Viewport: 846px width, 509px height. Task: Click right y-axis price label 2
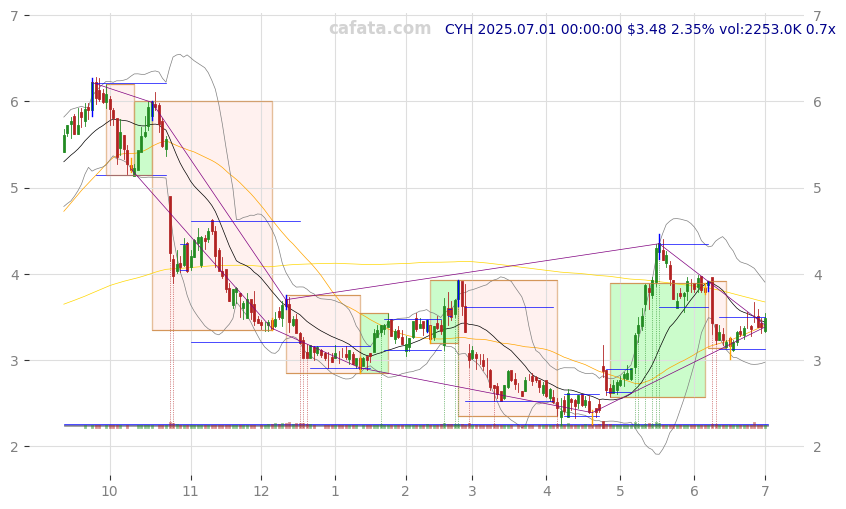click(x=817, y=446)
